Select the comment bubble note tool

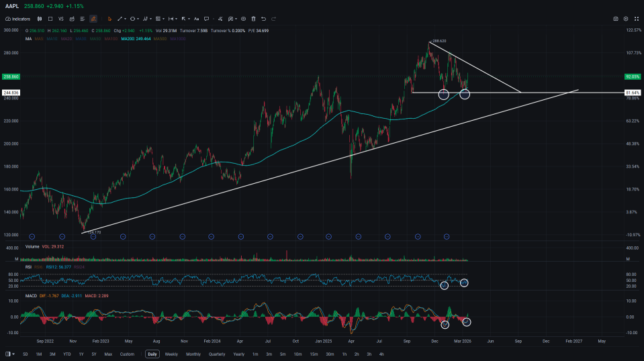(207, 19)
